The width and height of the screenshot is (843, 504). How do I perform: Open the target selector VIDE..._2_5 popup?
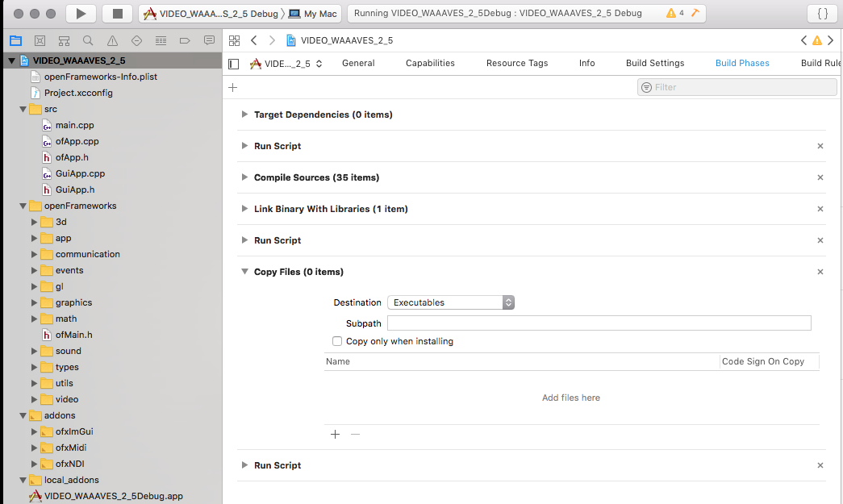(286, 64)
